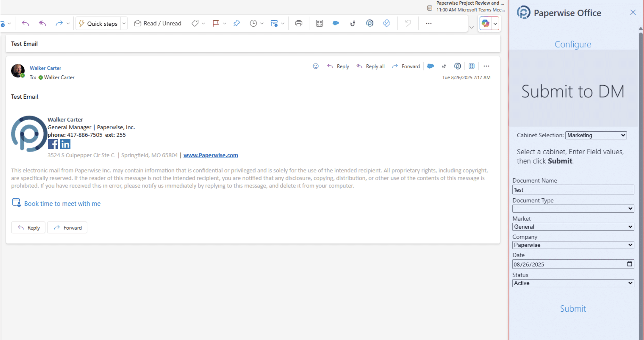The image size is (644, 340).
Task: Print the email with the printer icon
Action: pos(299,23)
